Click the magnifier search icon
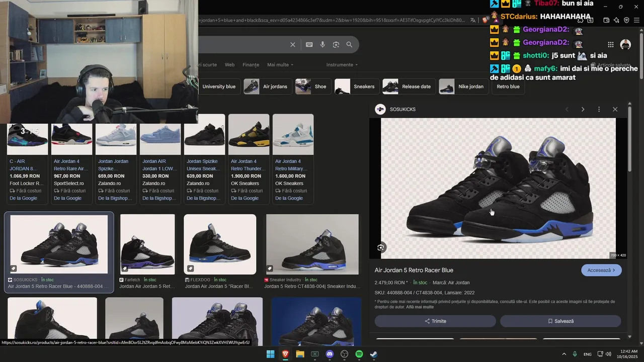 (349, 45)
